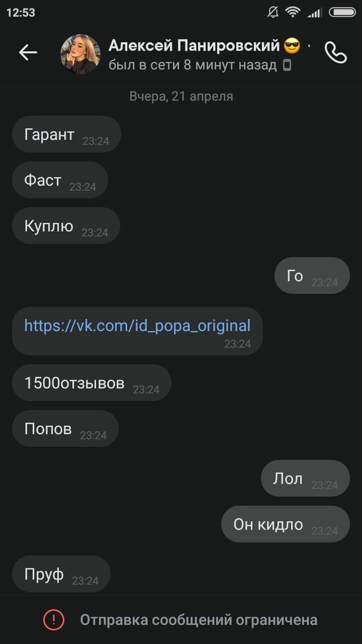This screenshot has width=362, height=644.
Task: Tap the Wi-Fi status icon
Action: click(x=292, y=12)
